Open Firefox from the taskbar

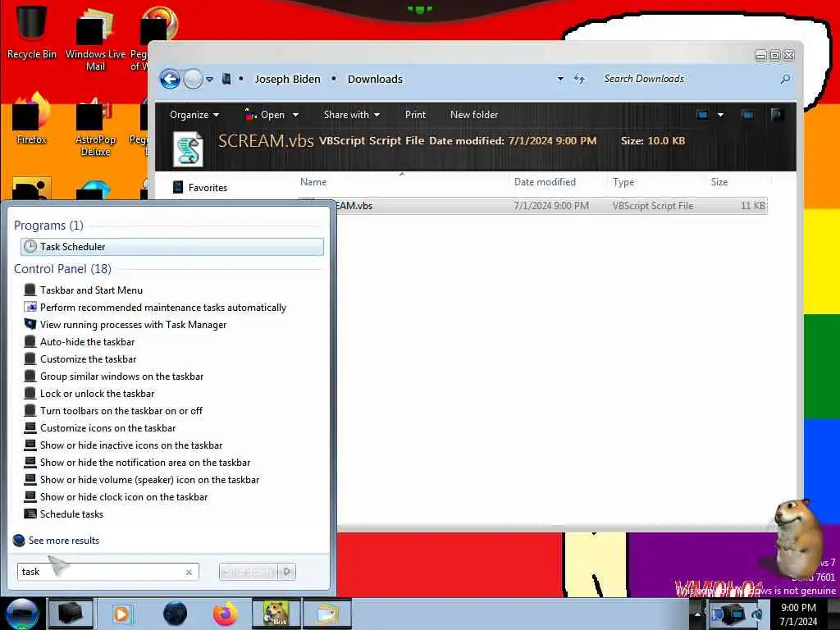coord(225,614)
